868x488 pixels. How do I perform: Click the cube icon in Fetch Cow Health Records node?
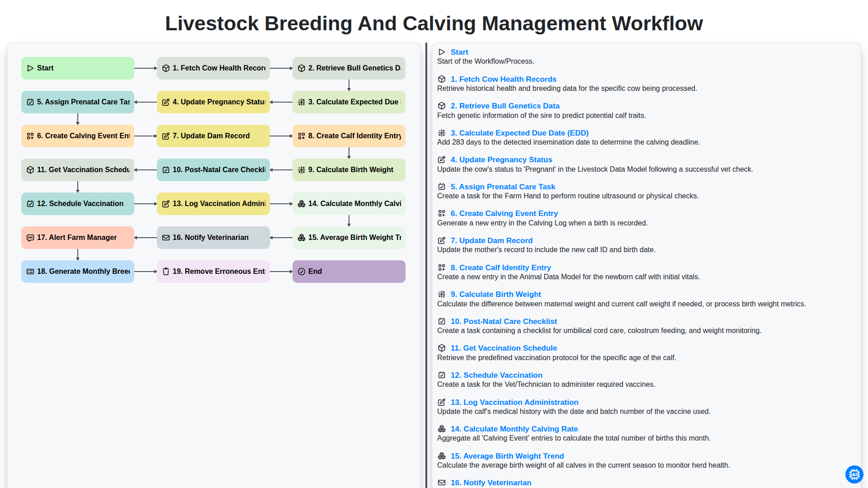pos(166,68)
